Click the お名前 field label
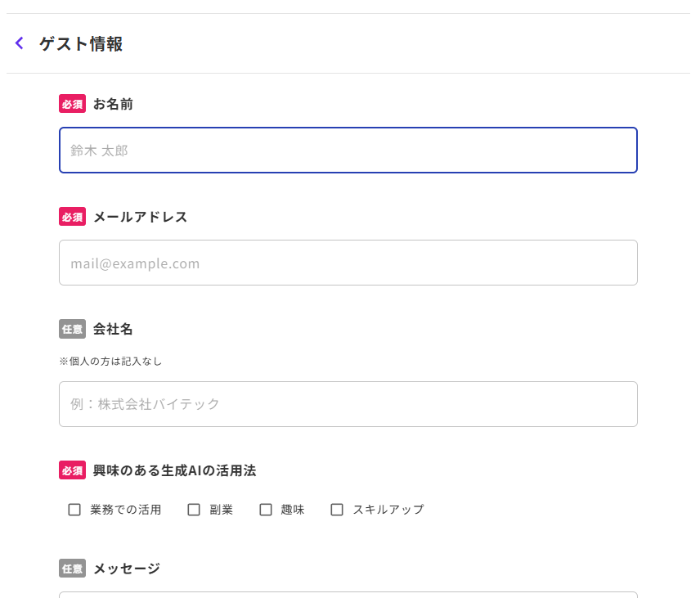 point(113,104)
